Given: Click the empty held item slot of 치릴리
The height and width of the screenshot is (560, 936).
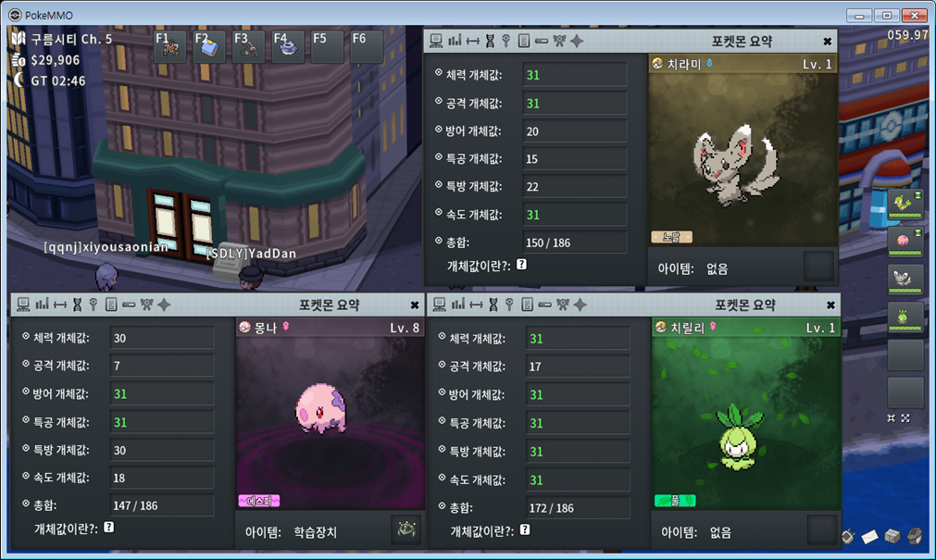Looking at the screenshot, I should click(821, 529).
